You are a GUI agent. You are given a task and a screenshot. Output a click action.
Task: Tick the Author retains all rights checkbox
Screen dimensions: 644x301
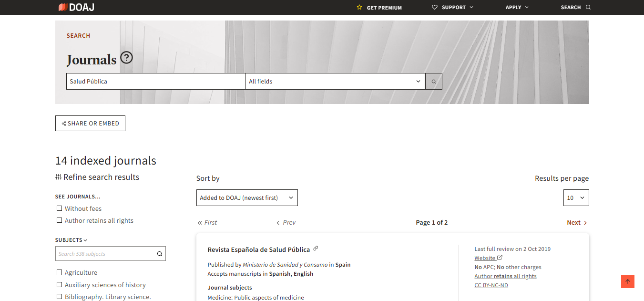tap(59, 220)
